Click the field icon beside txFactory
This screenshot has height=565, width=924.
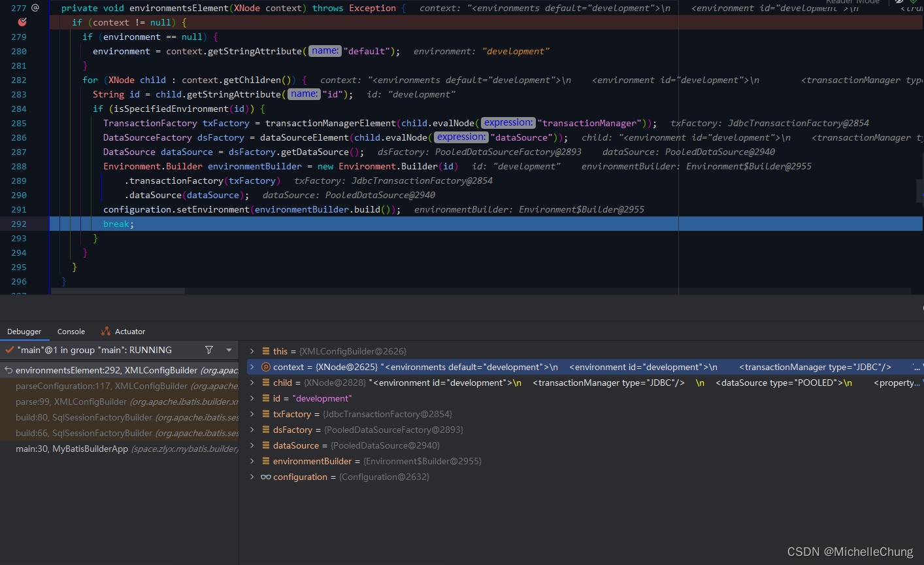266,414
